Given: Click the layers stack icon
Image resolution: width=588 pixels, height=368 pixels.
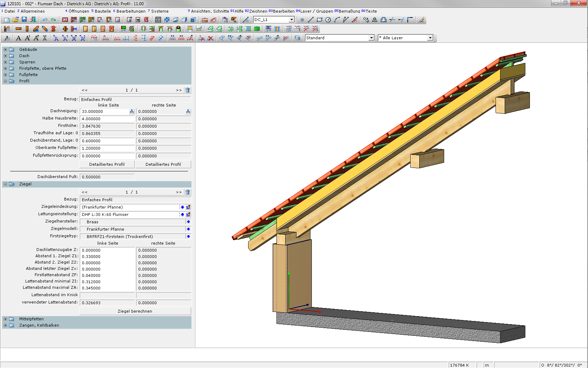Looking at the screenshot, I should (x=297, y=38).
